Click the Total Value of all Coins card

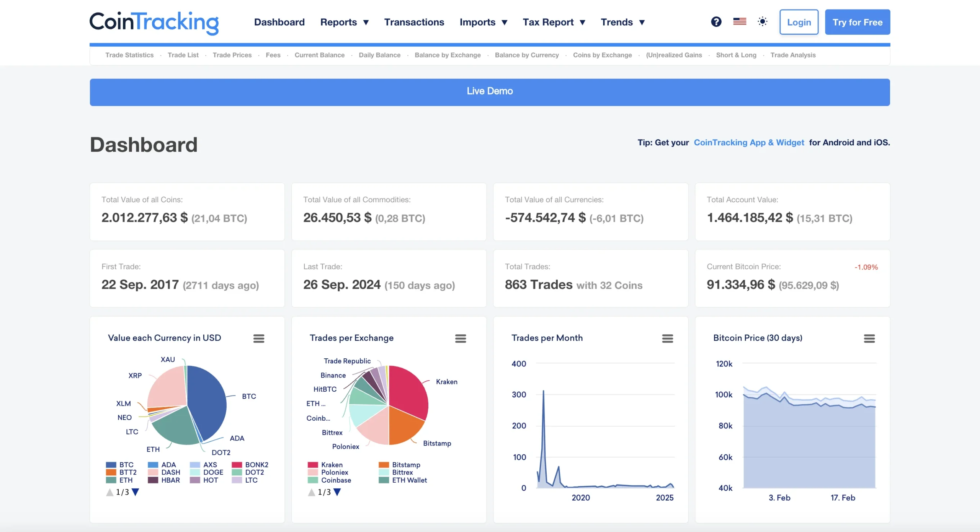[x=187, y=212]
